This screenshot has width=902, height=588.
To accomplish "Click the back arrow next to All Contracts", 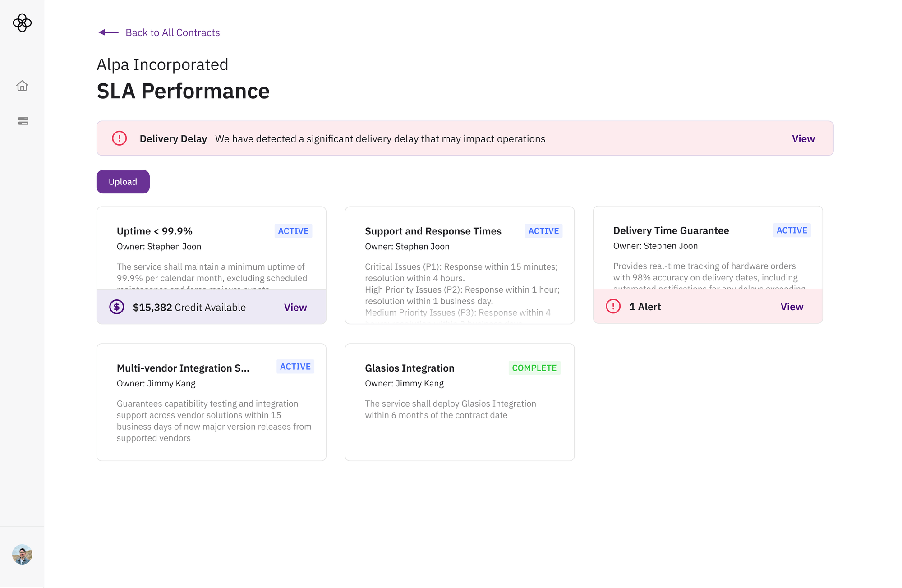I will pyautogui.click(x=107, y=32).
